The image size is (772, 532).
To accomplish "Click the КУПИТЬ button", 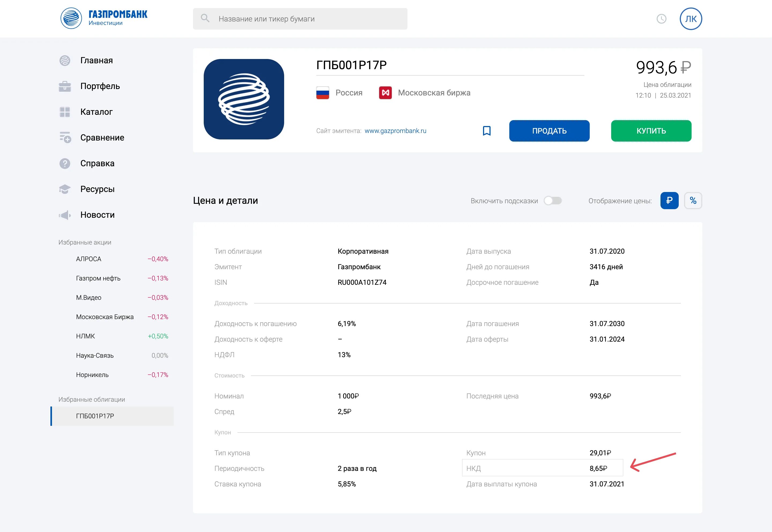I will [x=651, y=131].
